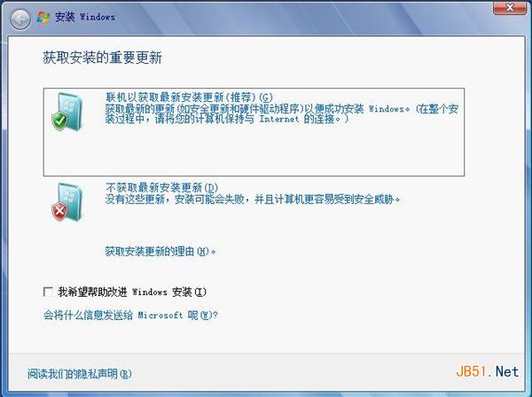Go back using the round arrow button
Viewport: 532px width, 397px height.
point(20,19)
